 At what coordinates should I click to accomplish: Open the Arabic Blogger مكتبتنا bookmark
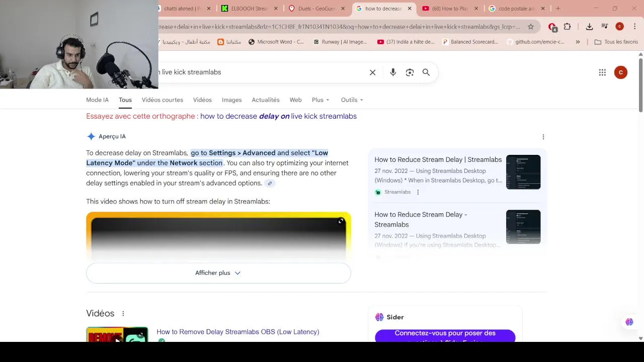229,42
